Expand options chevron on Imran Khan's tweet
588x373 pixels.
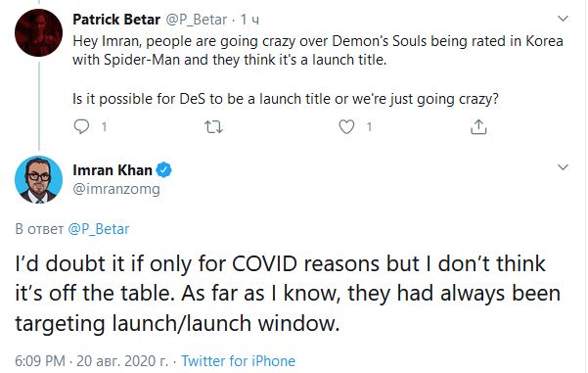click(x=563, y=167)
